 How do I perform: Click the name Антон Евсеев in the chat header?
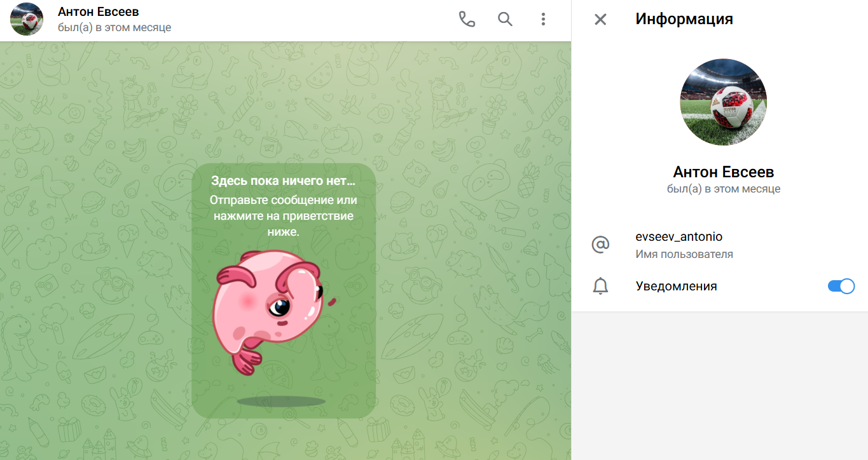[x=99, y=12]
